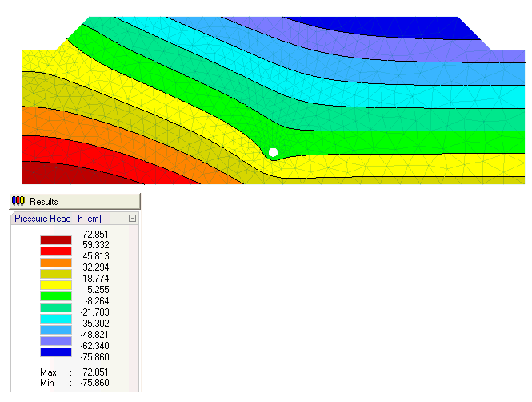
Task: Click legend value -21.783
Action: pyautogui.click(x=94, y=312)
